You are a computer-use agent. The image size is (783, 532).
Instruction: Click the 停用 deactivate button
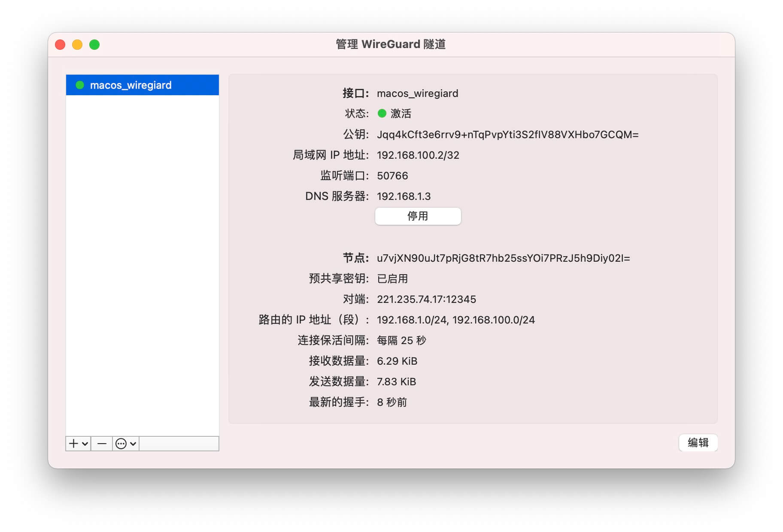click(418, 216)
